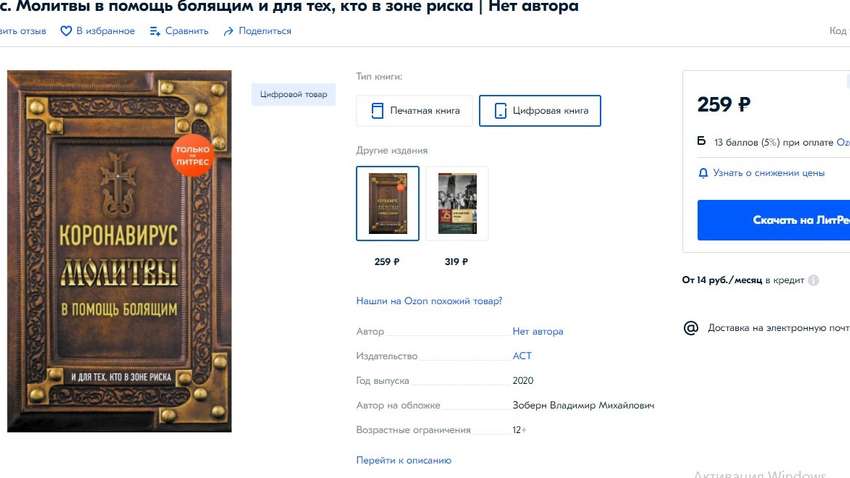Click the email delivery @ icon
Image resolution: width=850 pixels, height=478 pixels.
[691, 328]
